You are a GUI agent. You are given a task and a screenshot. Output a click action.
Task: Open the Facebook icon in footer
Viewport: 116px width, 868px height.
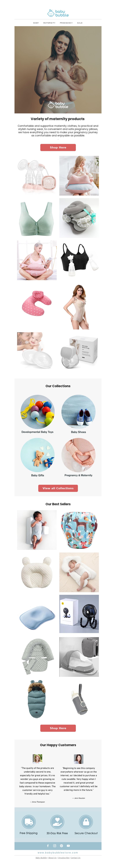click(x=48, y=845)
